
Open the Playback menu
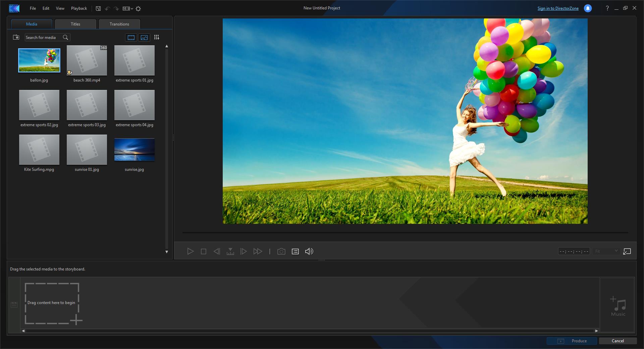point(79,8)
